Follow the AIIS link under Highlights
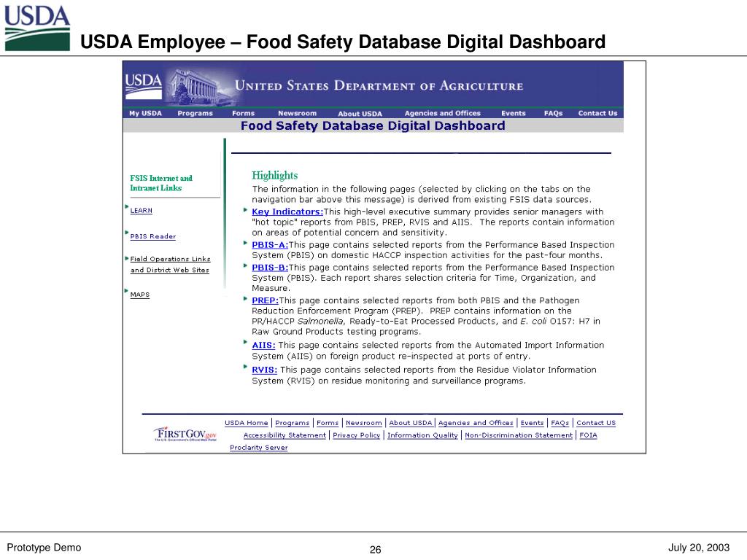This screenshot has width=747, height=560. pos(263,345)
